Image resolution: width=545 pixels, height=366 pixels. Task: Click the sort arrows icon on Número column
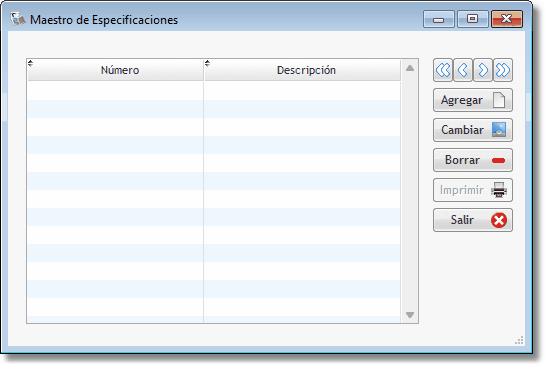point(30,63)
